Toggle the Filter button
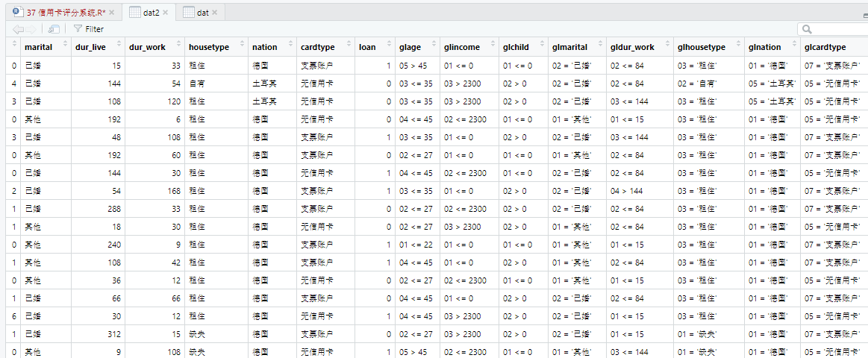 coord(89,29)
